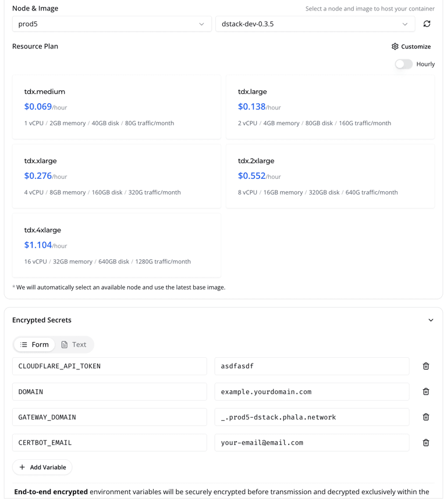This screenshot has height=504, width=447.
Task: Toggle the Hourly billing switch
Action: tap(403, 64)
